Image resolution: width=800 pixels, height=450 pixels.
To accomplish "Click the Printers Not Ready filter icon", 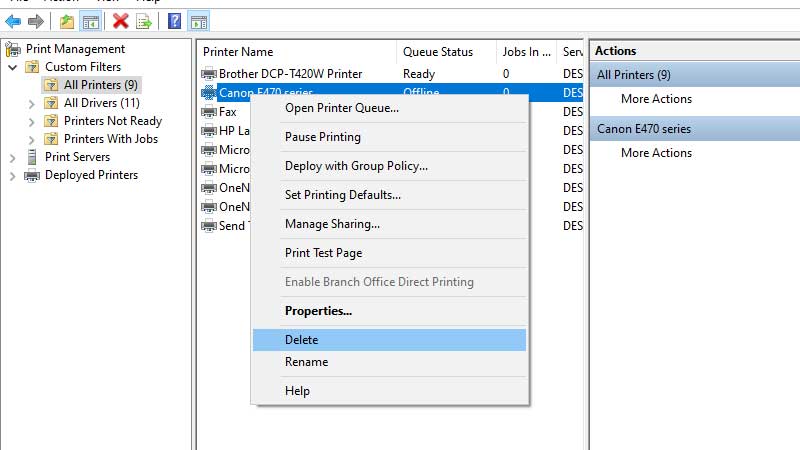I will (x=51, y=121).
